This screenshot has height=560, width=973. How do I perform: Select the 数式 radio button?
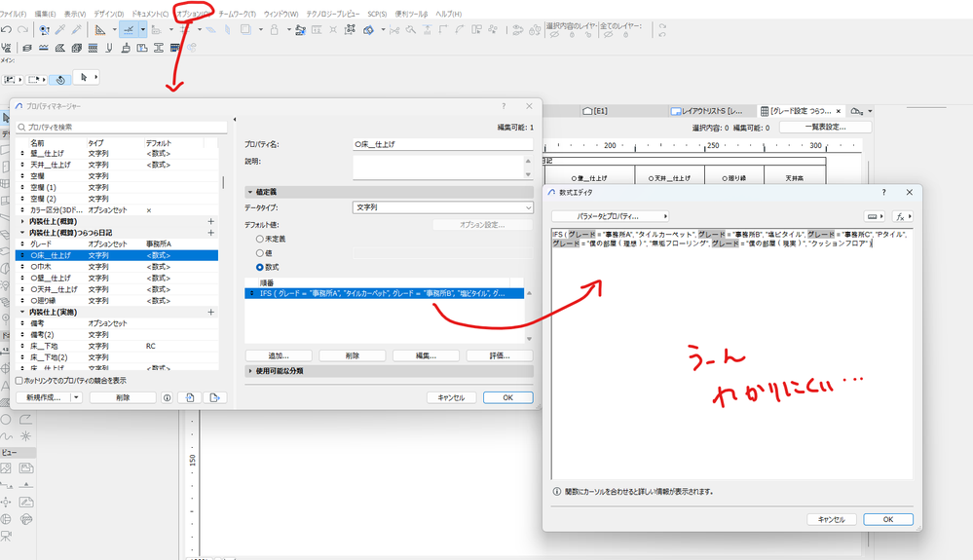pos(259,267)
